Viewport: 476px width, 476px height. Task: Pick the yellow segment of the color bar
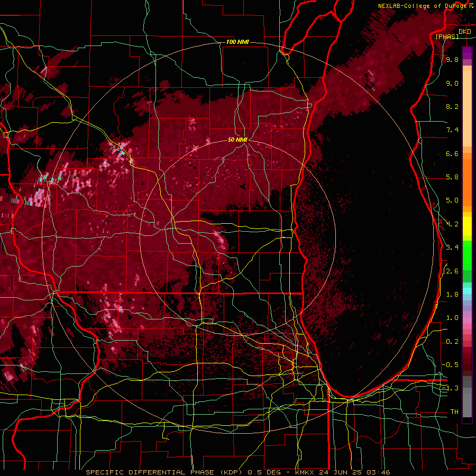tap(467, 226)
